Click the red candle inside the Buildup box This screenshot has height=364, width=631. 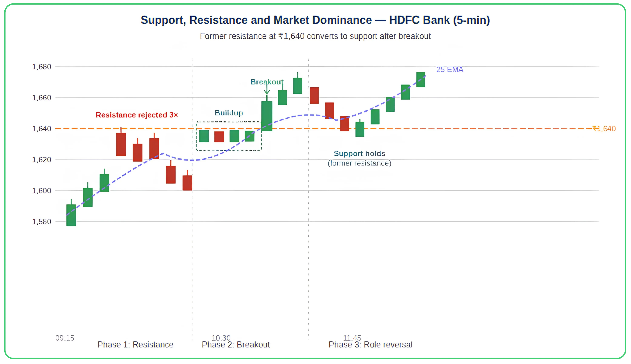[219, 137]
